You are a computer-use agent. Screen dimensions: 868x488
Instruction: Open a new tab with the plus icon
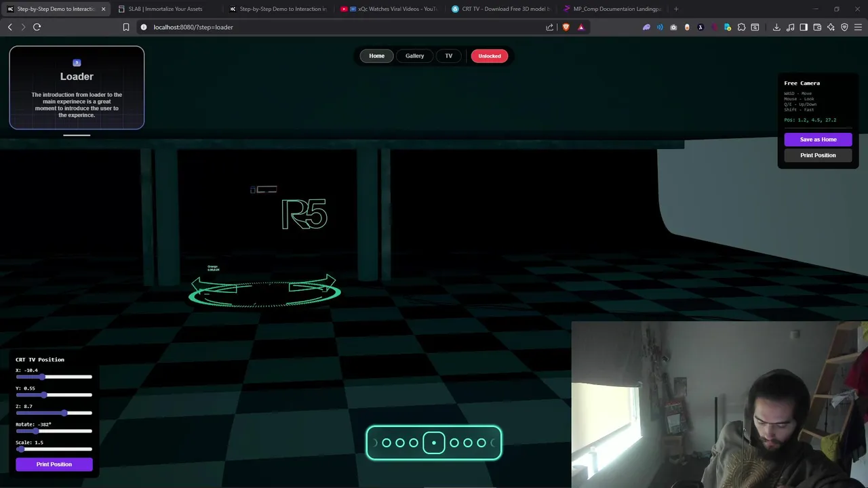coord(676,9)
